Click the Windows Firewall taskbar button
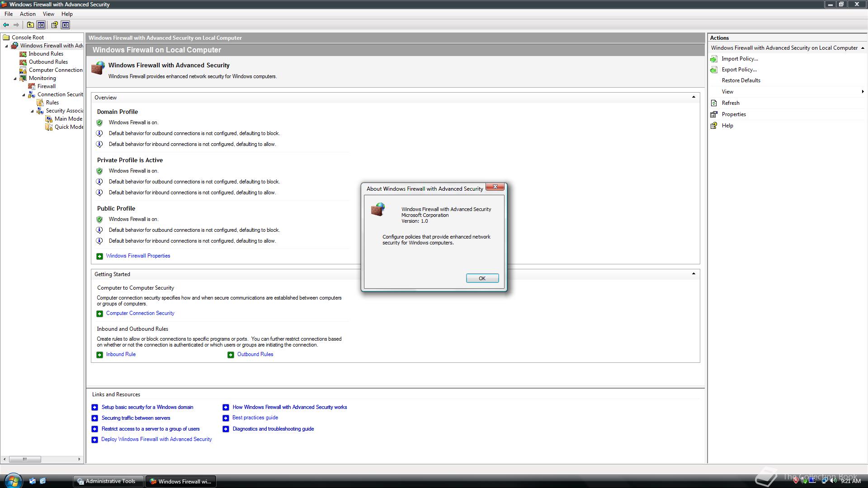The height and width of the screenshot is (488, 868). pos(180,481)
